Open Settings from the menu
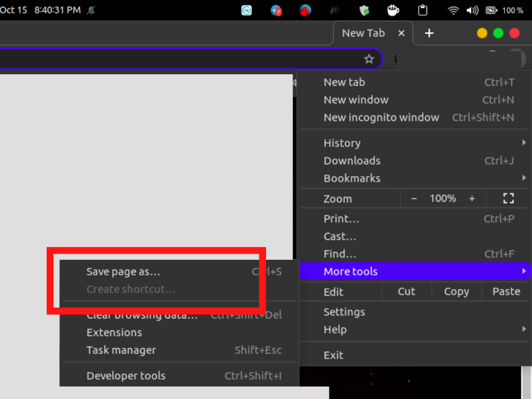Viewport: 532px width, 399px height. tap(414, 312)
